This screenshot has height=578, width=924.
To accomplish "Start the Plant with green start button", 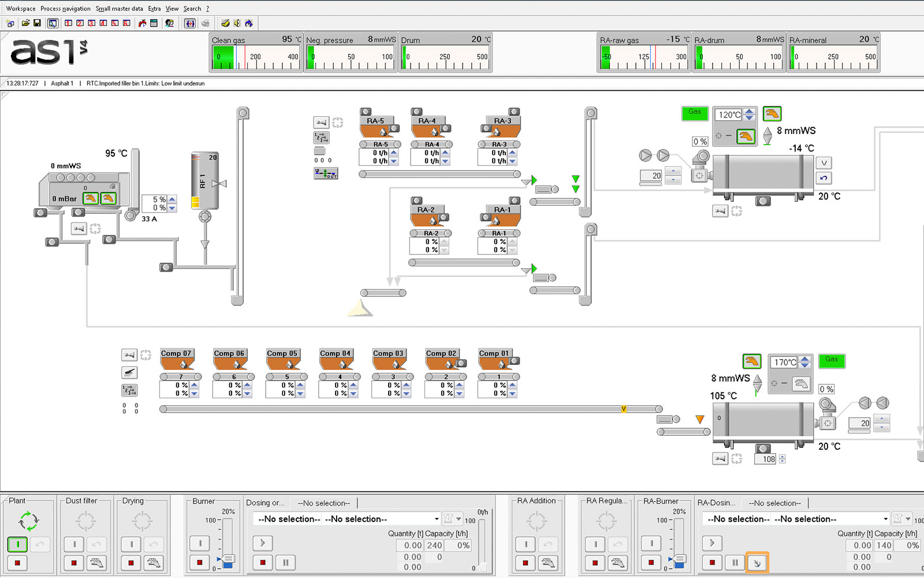I will [17, 544].
